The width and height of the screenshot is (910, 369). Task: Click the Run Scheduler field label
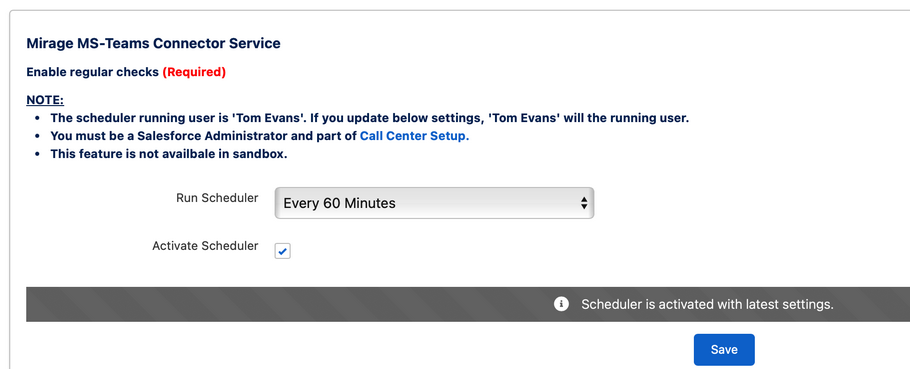pyautogui.click(x=217, y=198)
